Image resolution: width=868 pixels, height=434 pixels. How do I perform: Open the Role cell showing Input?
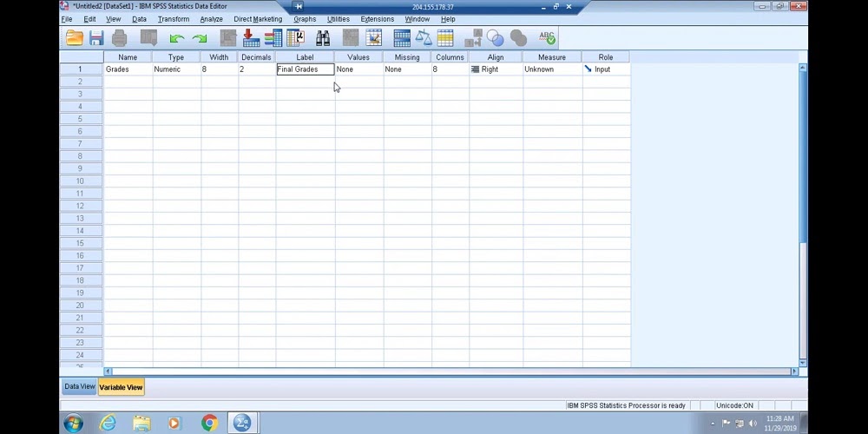click(606, 69)
